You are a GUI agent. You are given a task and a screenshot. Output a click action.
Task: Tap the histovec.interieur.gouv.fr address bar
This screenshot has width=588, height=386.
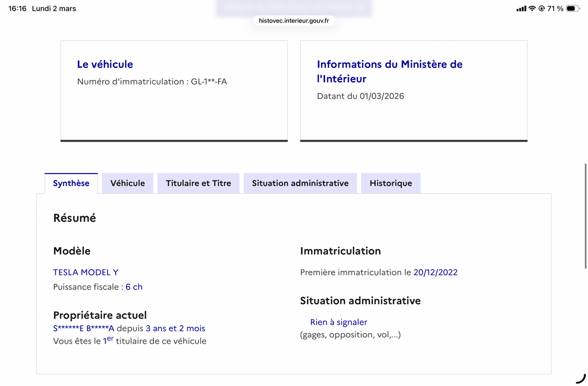(x=294, y=21)
